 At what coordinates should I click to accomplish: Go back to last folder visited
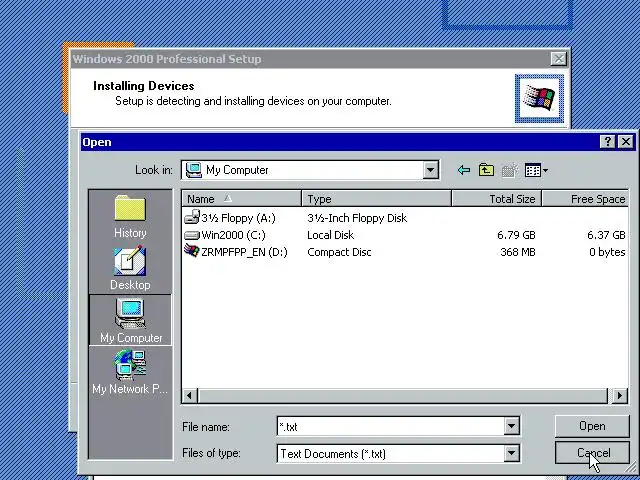(464, 170)
